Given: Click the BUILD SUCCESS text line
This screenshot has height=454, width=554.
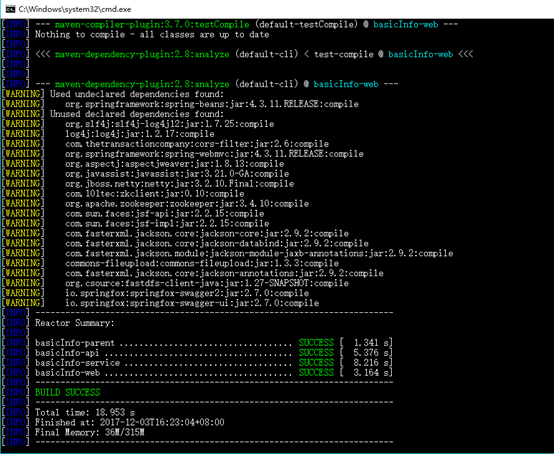Looking at the screenshot, I should [x=67, y=393].
